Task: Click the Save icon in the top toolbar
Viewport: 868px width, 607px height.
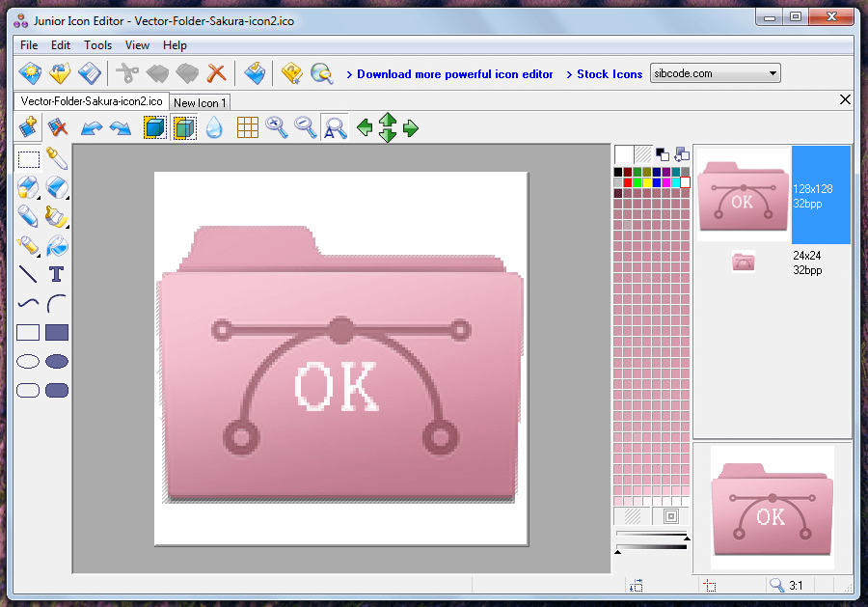Action: click(x=90, y=72)
